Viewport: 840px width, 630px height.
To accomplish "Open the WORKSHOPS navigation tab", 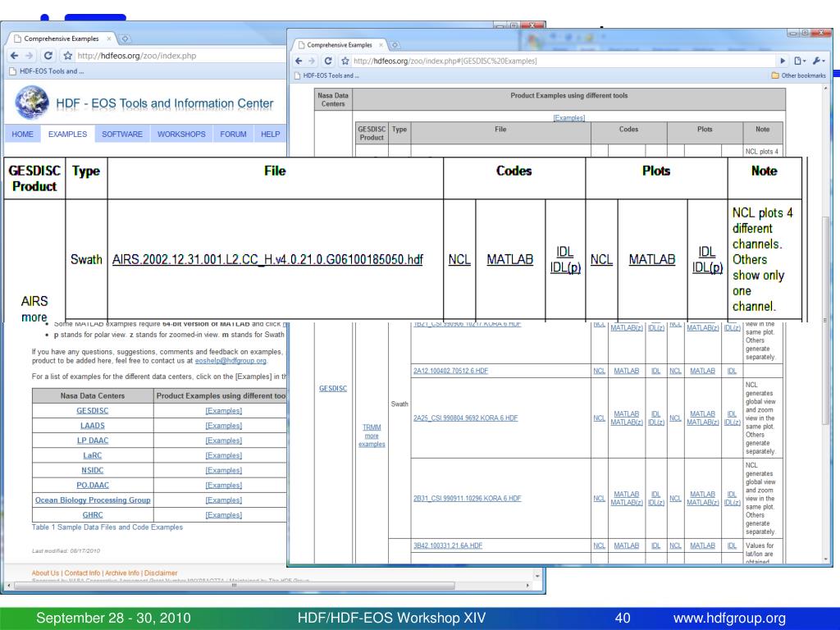I will (x=181, y=134).
